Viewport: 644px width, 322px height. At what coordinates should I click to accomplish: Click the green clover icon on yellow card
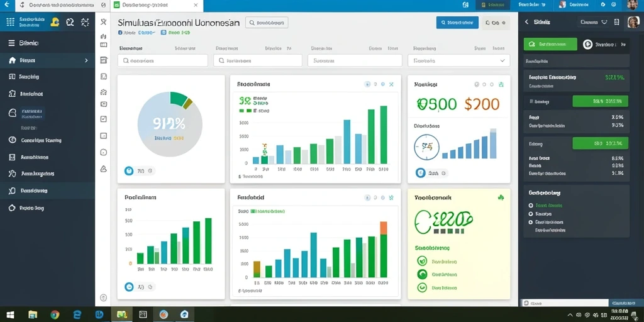[x=500, y=197]
